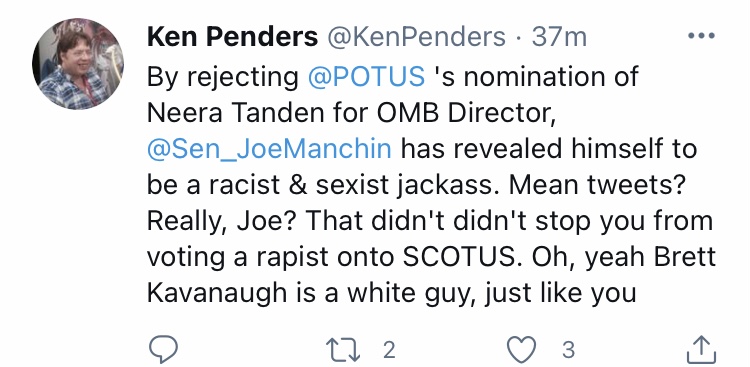
Task: Open Ken Penders' profile photo
Action: (78, 64)
